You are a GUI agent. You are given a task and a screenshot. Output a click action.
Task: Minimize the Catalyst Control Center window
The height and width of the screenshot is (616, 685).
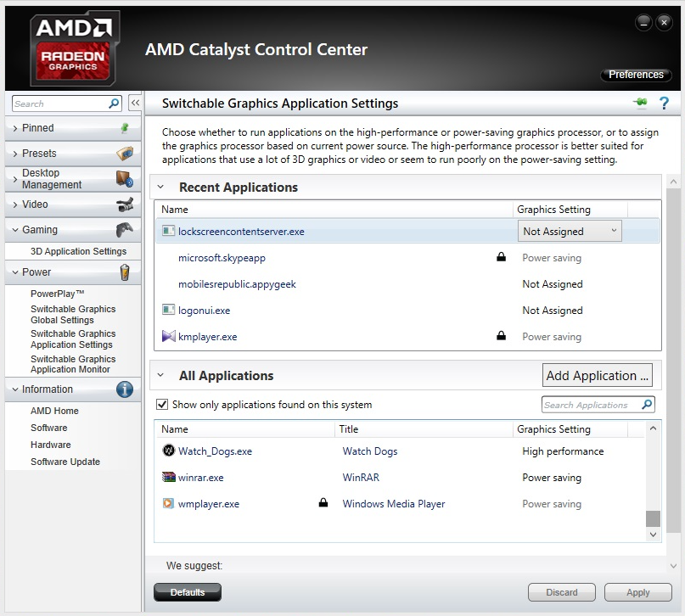coord(643,22)
